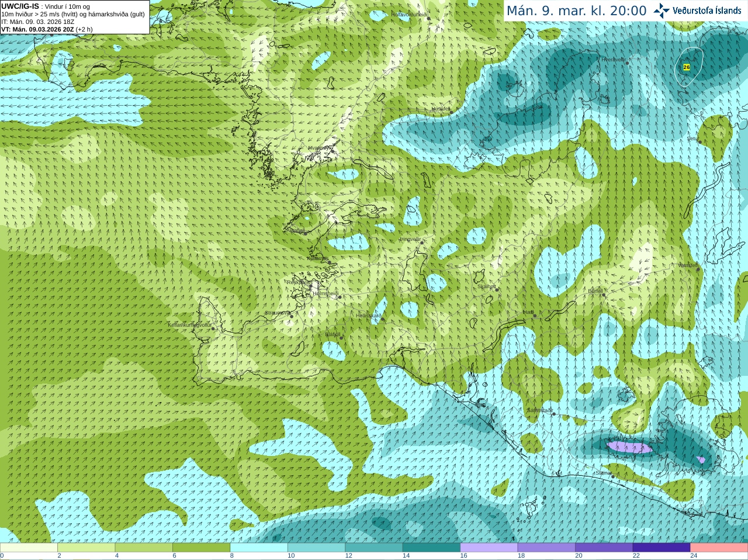The height and width of the screenshot is (560, 748).
Task: Pick the 0–2 m/s palest legend swatch
Action: (x=29, y=548)
